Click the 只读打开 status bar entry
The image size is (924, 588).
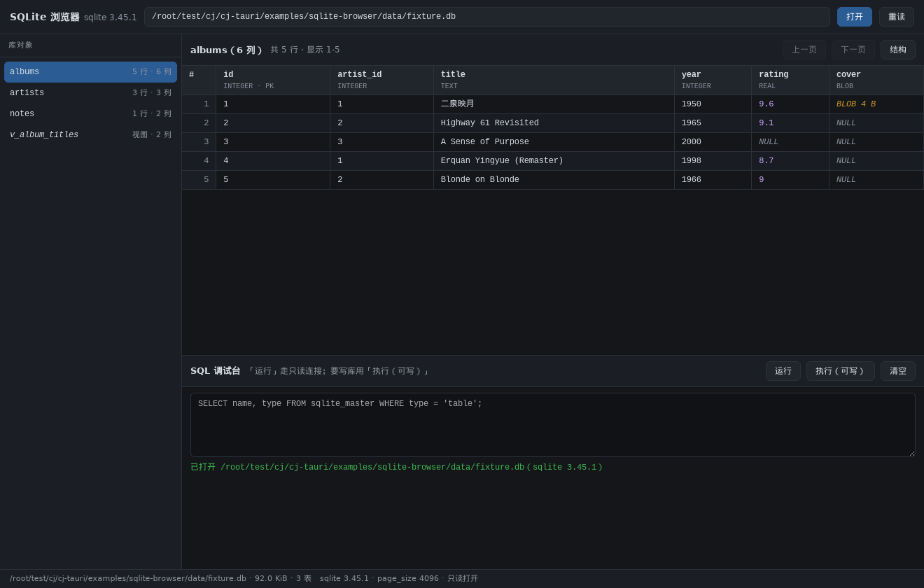coord(463,579)
